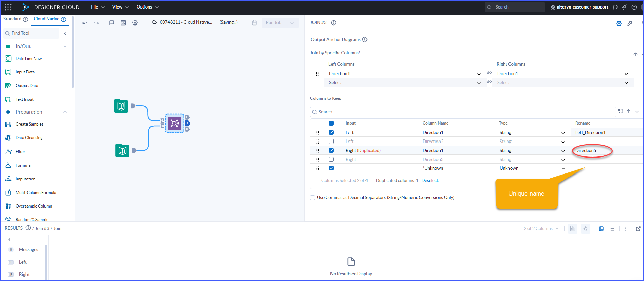Click the Output Anchor Diagrams info icon

(x=365, y=39)
